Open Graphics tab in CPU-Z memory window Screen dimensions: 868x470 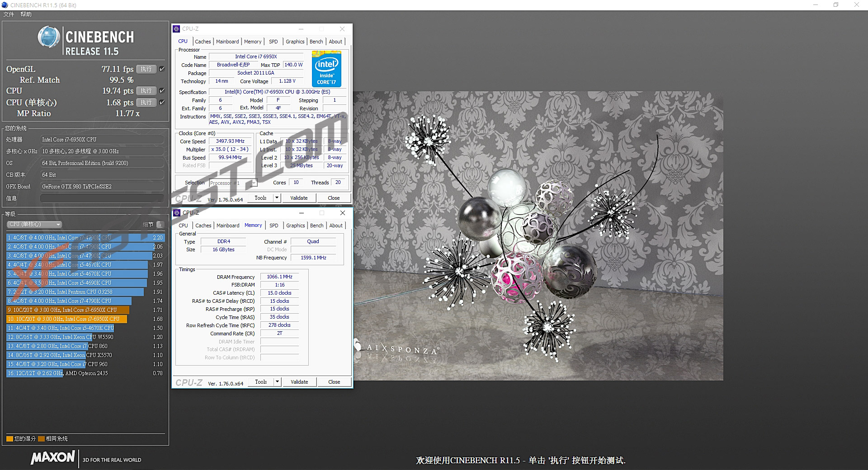(x=296, y=226)
